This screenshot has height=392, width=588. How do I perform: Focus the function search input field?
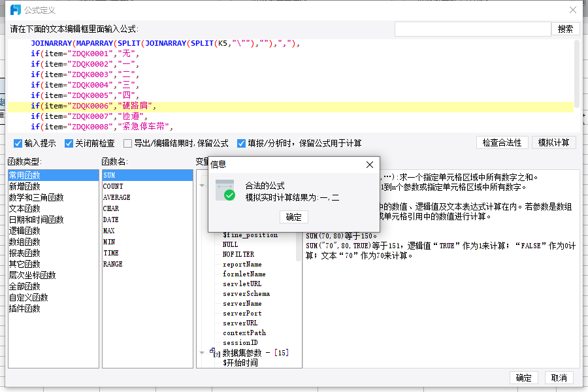click(472, 29)
